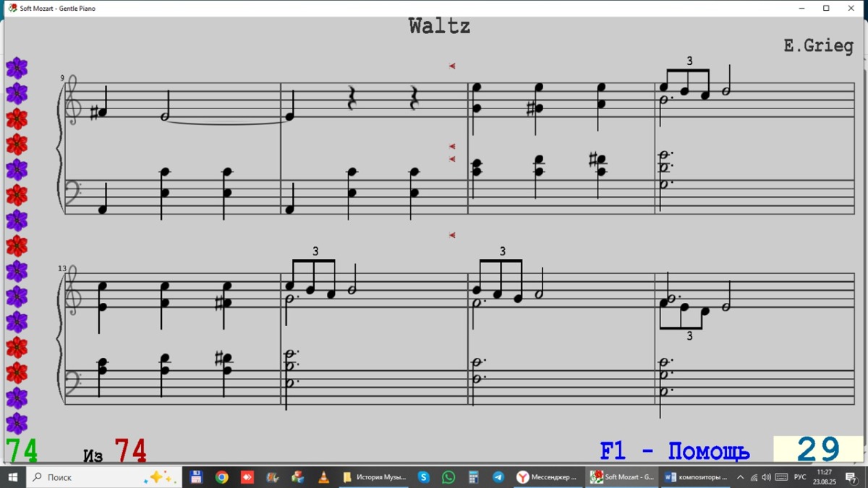Click the word Из next to the score
The image size is (868, 488).
coord(93,455)
